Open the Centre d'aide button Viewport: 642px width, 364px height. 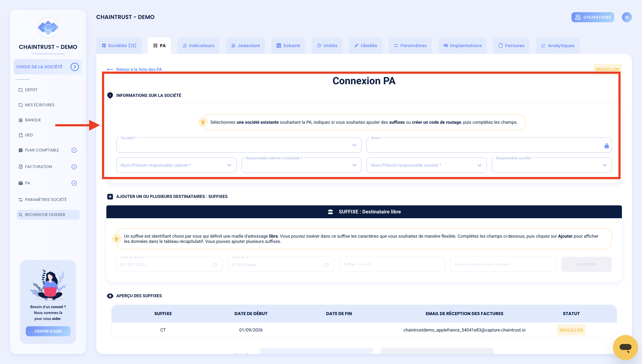tap(48, 331)
